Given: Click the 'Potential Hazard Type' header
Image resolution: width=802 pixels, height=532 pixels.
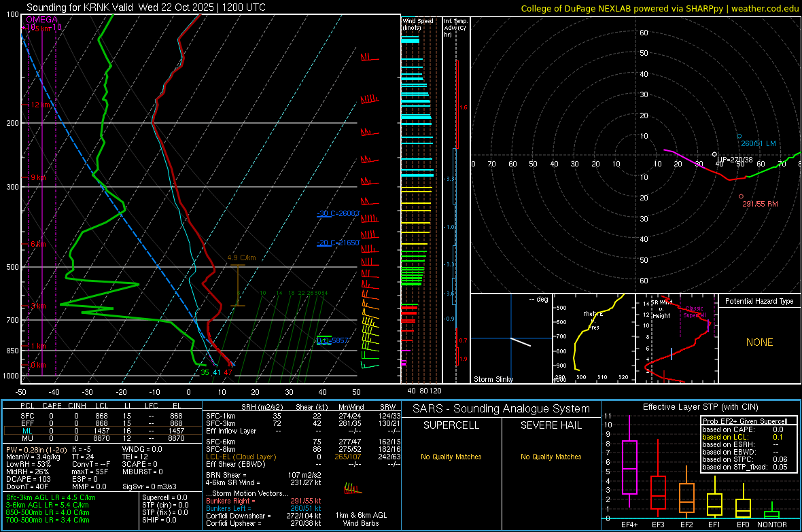Looking at the screenshot, I should pos(759,301).
